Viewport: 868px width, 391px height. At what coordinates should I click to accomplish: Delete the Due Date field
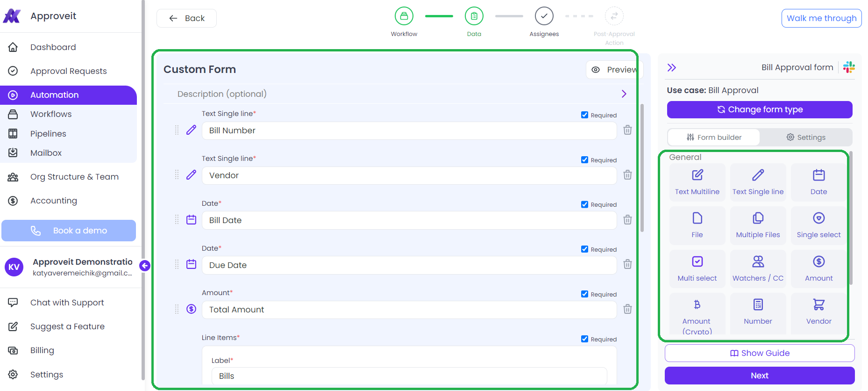pyautogui.click(x=627, y=264)
